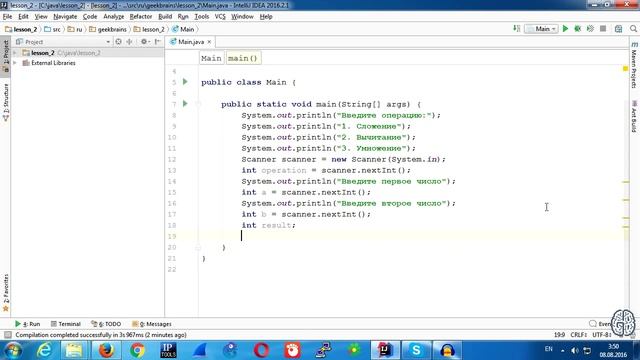The width and height of the screenshot is (640, 360).
Task: Click the Stop process square icon
Action: pyautogui.click(x=603, y=29)
